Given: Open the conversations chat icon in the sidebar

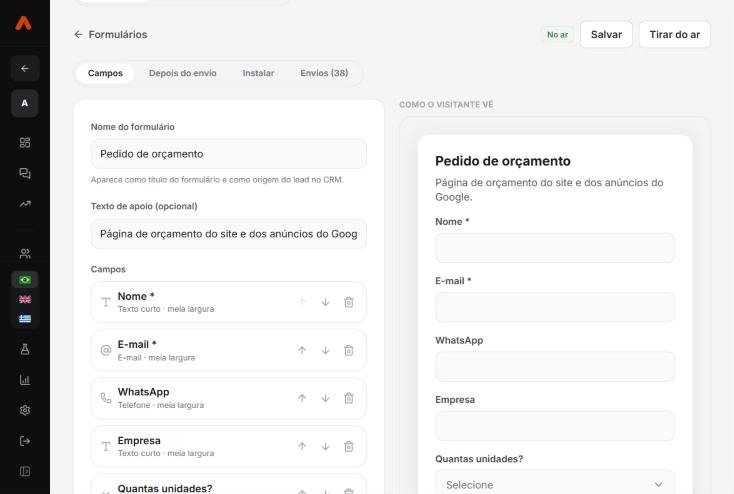Looking at the screenshot, I should click(x=25, y=173).
